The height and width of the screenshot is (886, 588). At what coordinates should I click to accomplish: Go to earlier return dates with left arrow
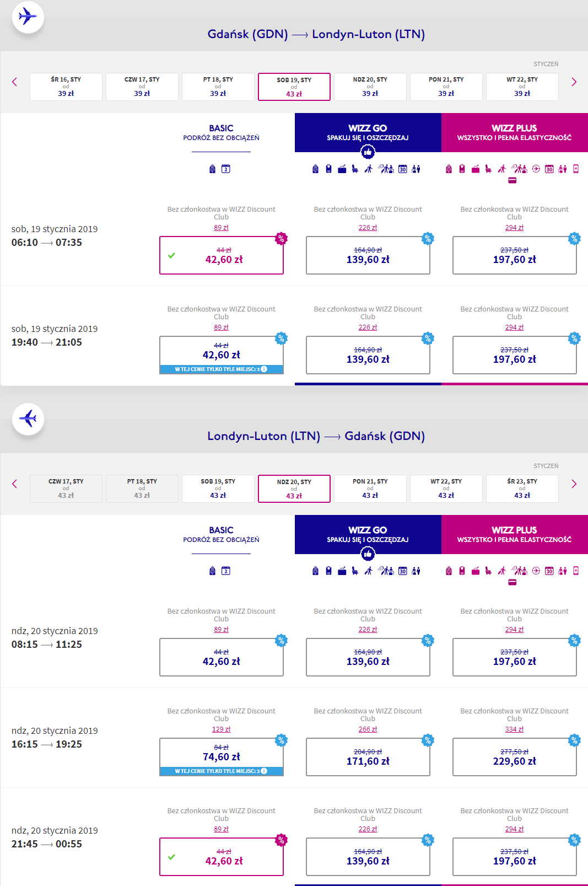coord(14,484)
